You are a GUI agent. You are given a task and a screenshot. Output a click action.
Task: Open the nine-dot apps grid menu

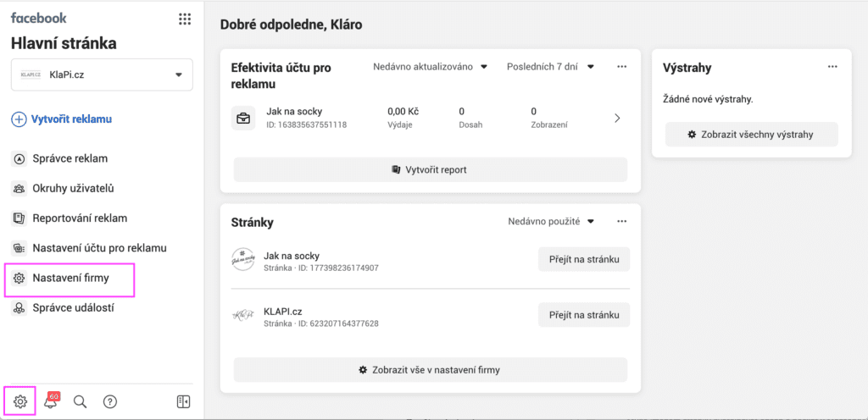(x=185, y=19)
